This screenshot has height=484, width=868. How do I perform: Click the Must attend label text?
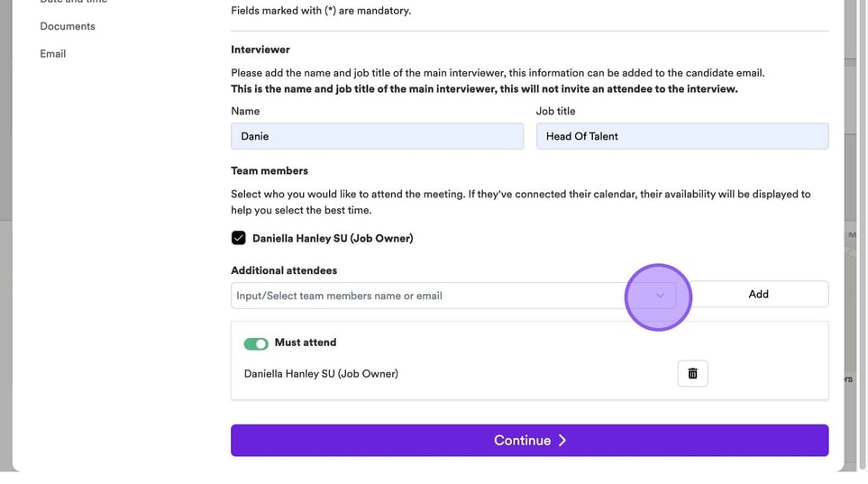point(306,342)
